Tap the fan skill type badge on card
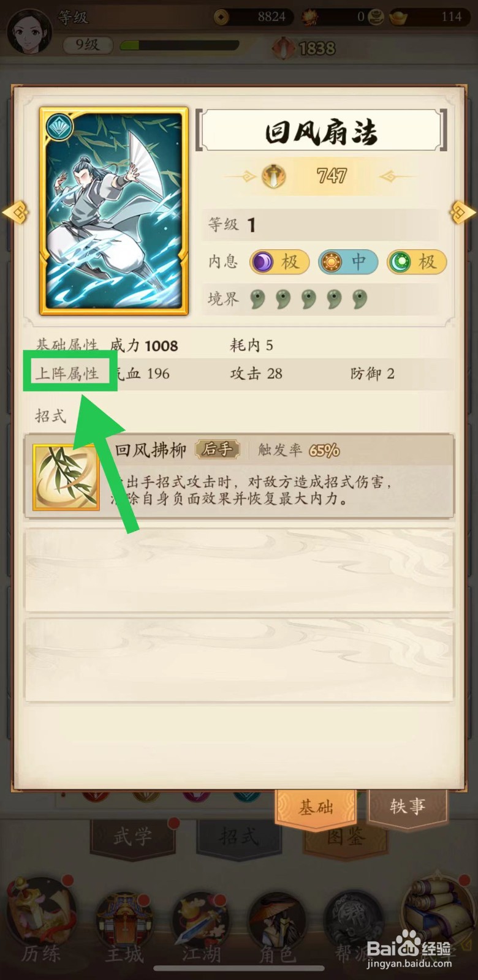The height and width of the screenshot is (980, 478). pyautogui.click(x=59, y=127)
